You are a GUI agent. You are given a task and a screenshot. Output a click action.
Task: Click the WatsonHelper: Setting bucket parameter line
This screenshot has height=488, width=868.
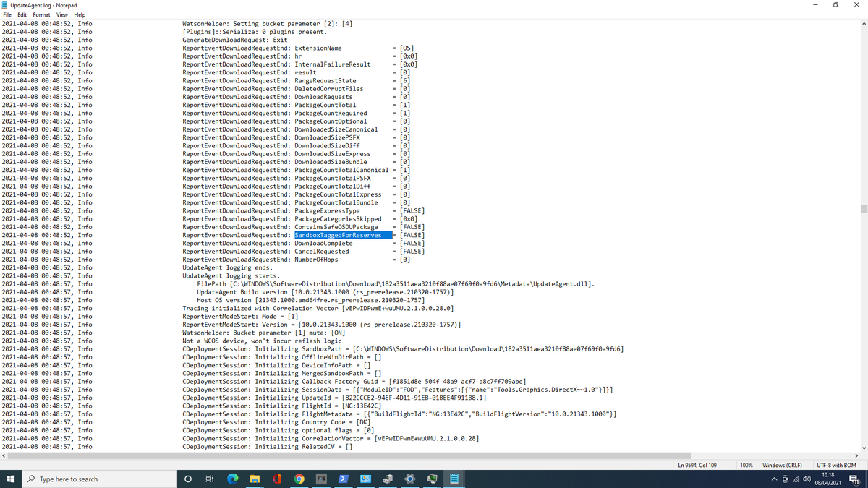pyautogui.click(x=268, y=24)
